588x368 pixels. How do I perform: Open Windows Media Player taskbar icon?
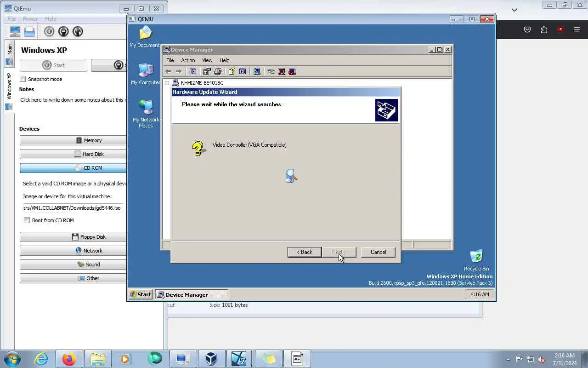click(x=126, y=359)
